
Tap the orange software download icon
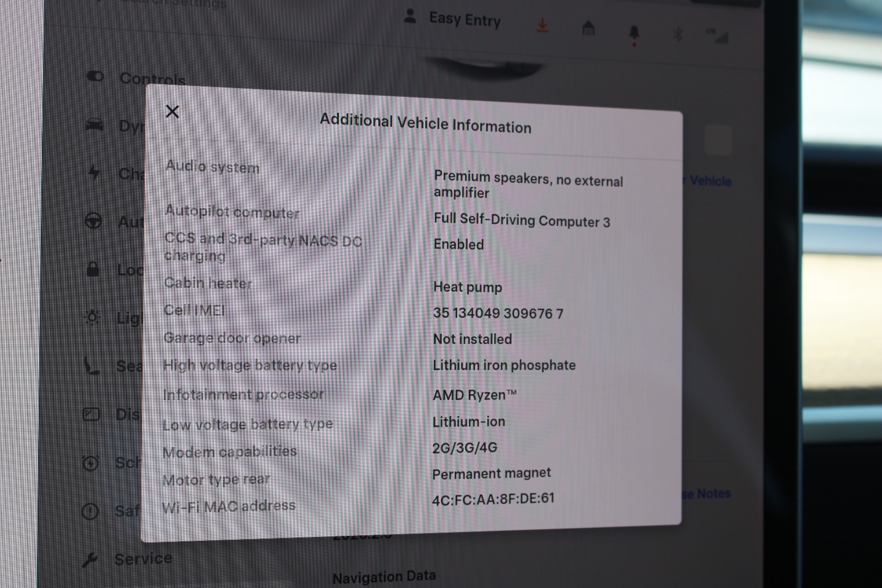(542, 26)
